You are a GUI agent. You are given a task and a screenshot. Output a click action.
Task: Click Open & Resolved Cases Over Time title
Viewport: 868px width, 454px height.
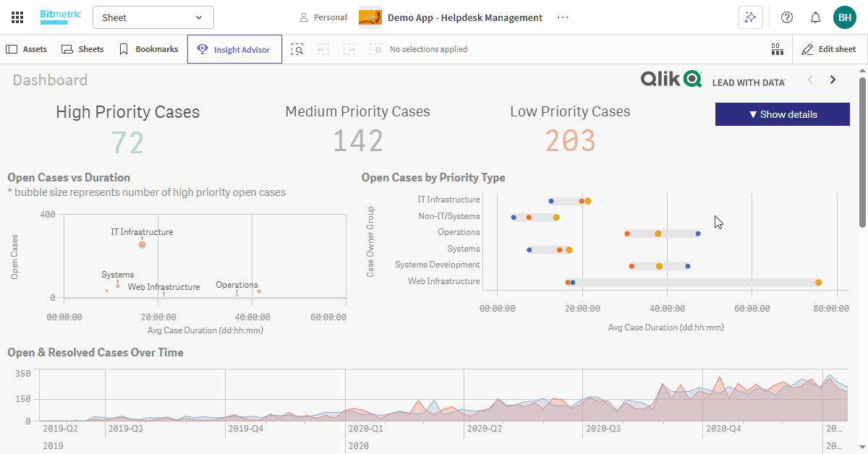coord(95,353)
